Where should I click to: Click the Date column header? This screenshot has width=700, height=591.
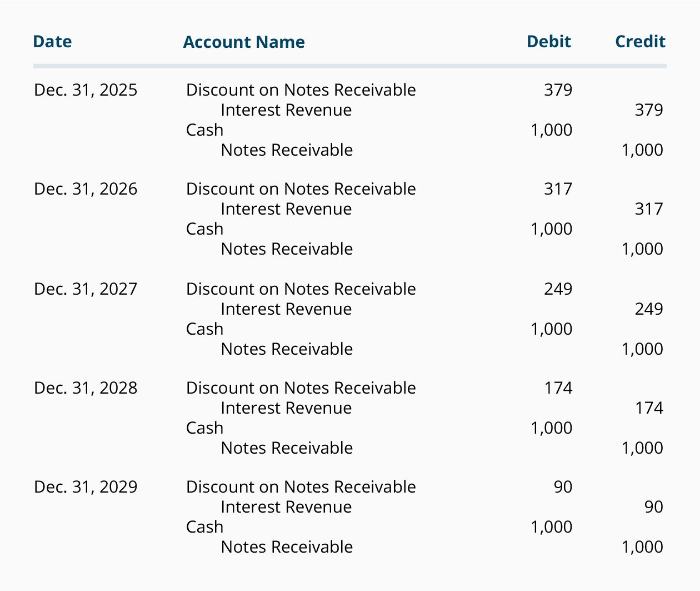pos(52,42)
